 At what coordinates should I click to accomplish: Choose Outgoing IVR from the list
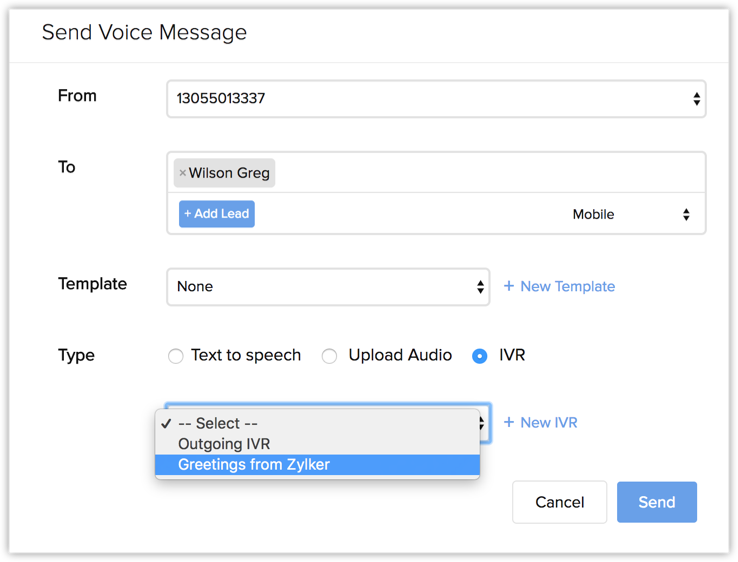[x=224, y=444]
